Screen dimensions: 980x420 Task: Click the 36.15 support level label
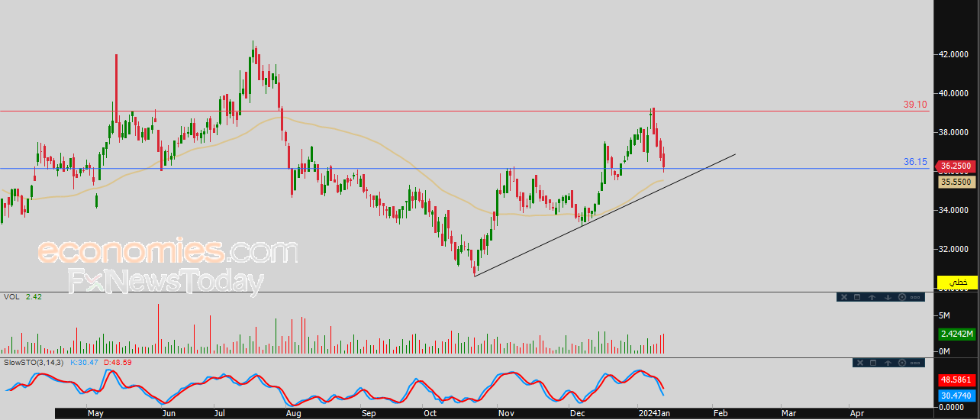click(915, 162)
